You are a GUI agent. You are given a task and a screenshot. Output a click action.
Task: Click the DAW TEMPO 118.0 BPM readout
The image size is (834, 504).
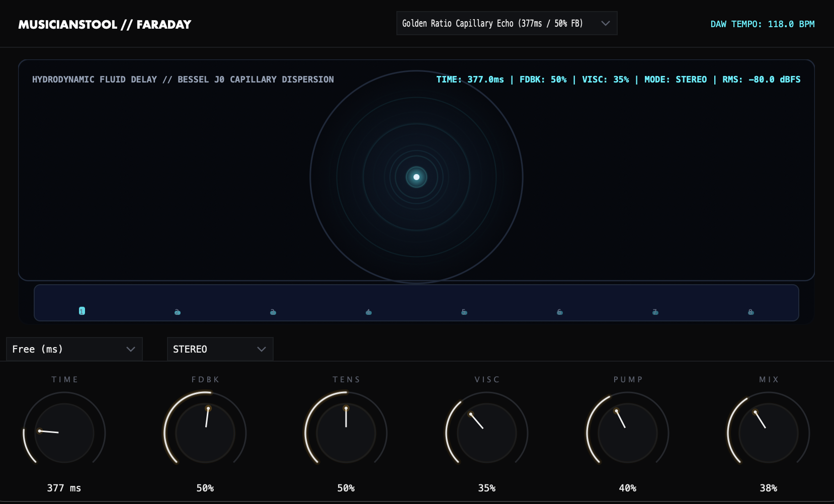point(763,24)
